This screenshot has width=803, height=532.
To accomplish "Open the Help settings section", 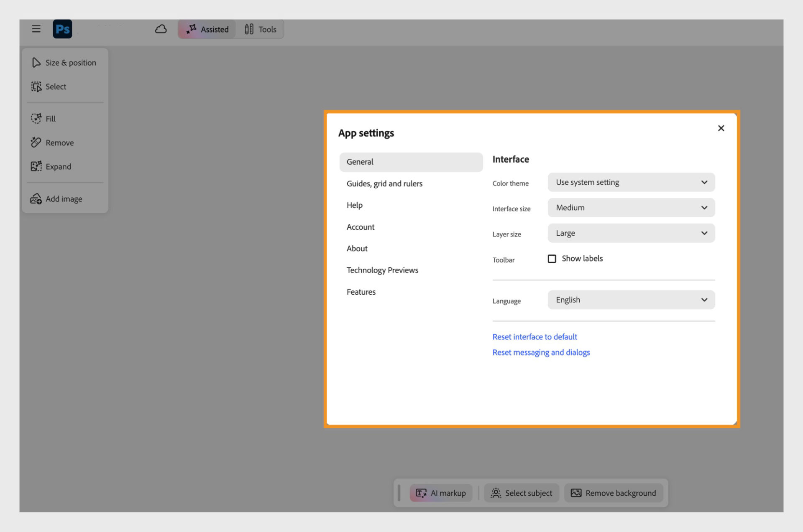I will 411,205.
